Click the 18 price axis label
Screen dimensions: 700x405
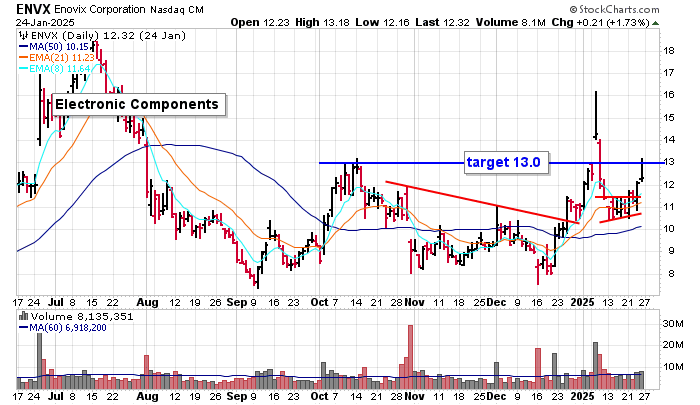(x=668, y=50)
